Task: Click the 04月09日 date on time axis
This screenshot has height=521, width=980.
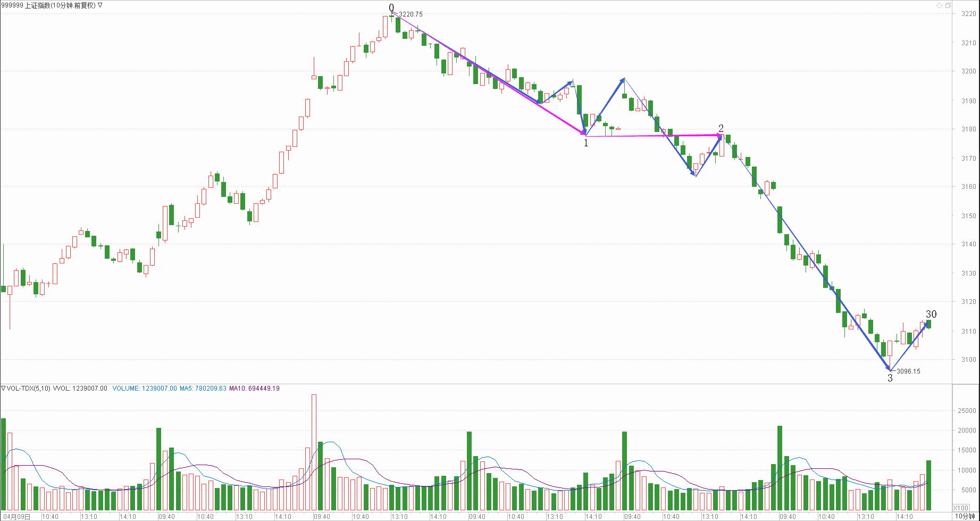Action: (x=16, y=517)
